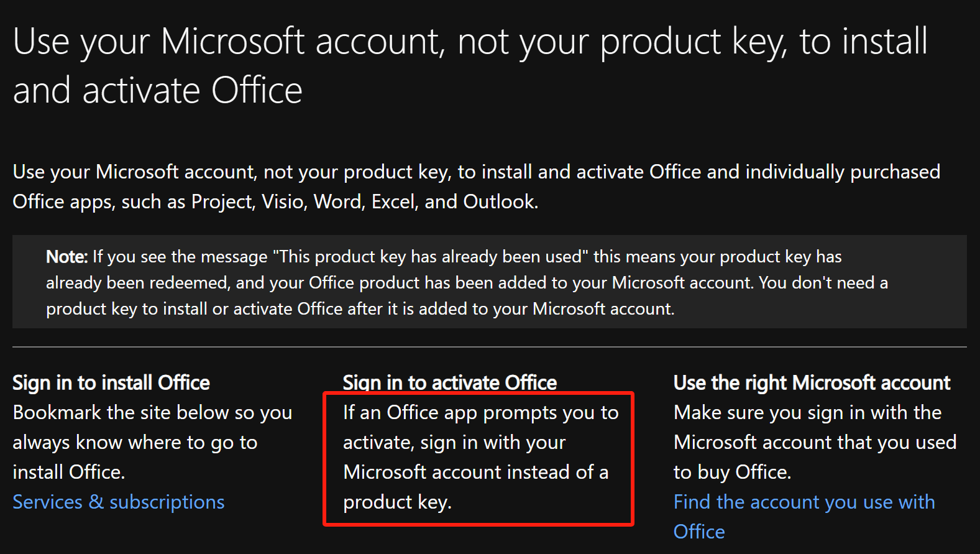980x554 pixels.
Task: Follow 'Find the account you use with Office' link
Action: pyautogui.click(x=804, y=502)
